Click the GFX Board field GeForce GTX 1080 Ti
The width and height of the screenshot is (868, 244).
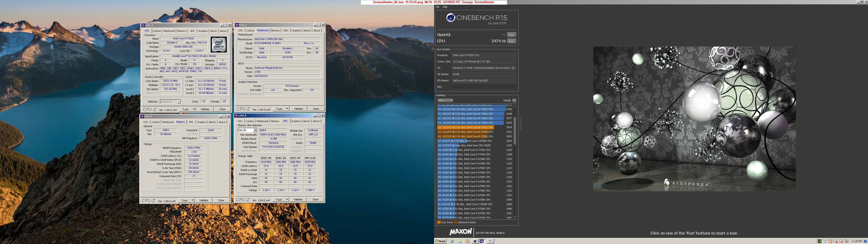(x=484, y=81)
